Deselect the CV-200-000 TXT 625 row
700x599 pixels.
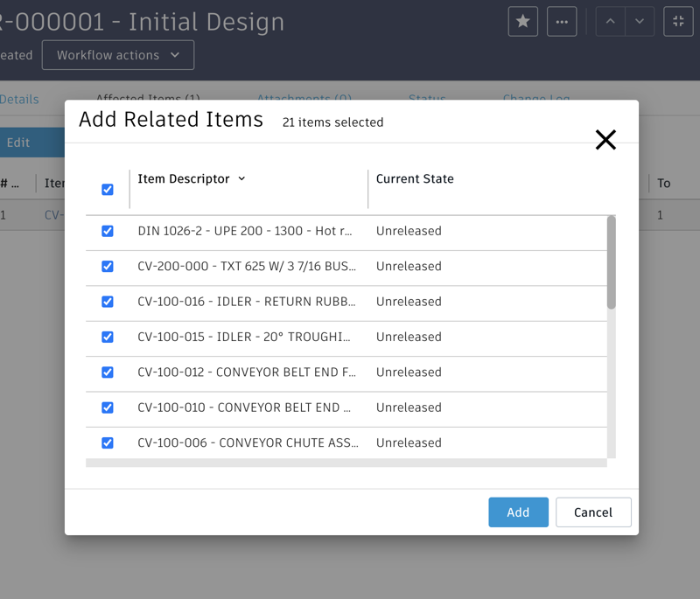point(107,266)
